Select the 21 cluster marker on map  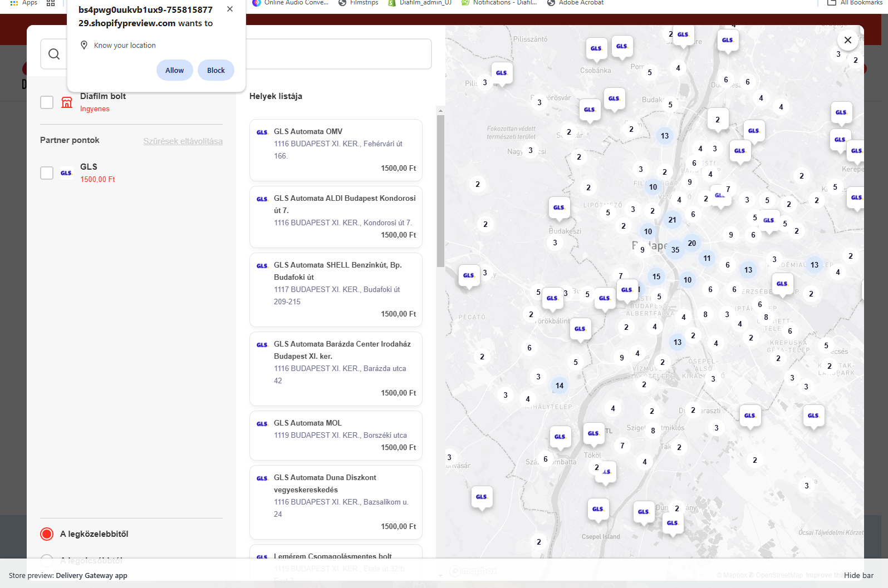coord(672,220)
